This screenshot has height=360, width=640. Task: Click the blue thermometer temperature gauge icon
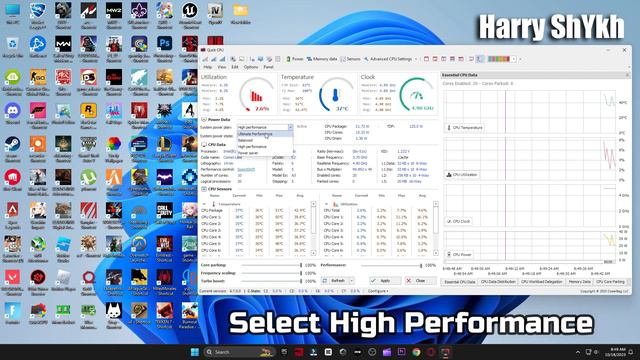click(335, 96)
